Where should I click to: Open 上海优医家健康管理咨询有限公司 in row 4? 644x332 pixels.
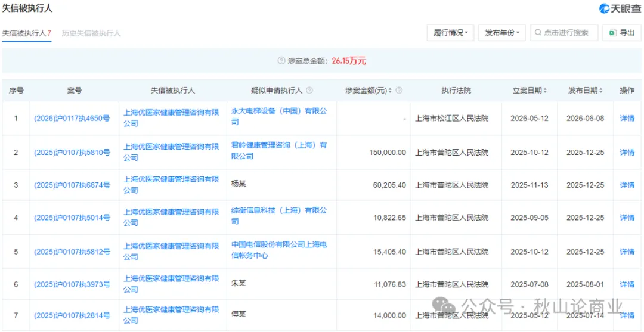(x=171, y=217)
